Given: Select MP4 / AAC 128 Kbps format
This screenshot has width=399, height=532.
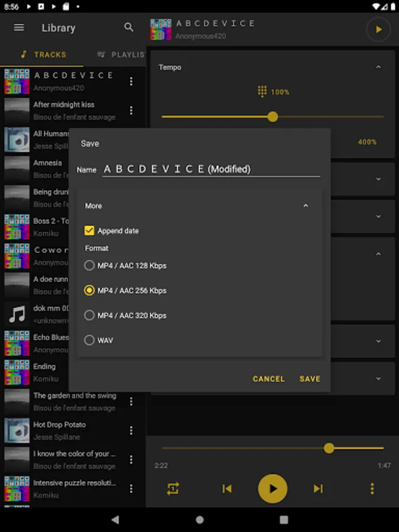Looking at the screenshot, I should click(x=125, y=265).
